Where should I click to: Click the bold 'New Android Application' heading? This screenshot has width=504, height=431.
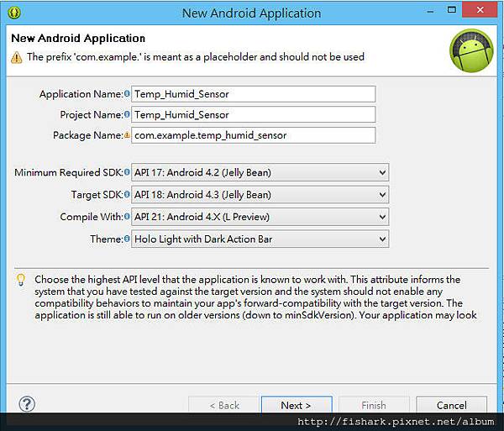[78, 39]
